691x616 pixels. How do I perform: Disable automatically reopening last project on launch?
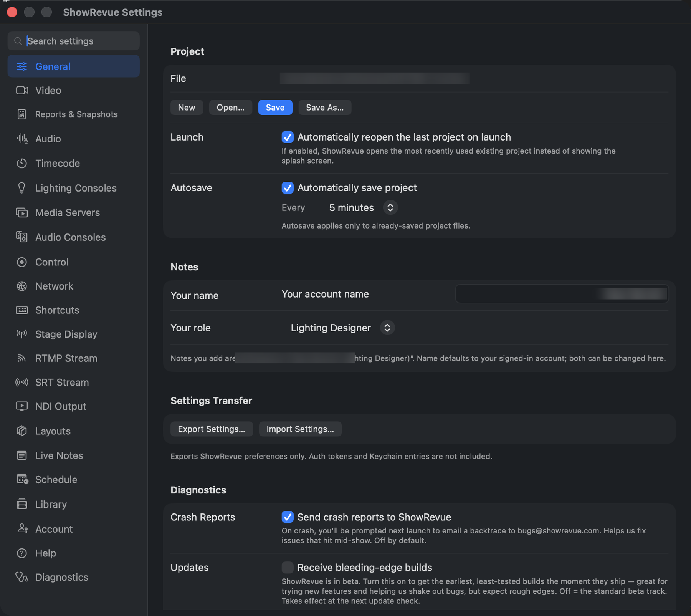288,137
